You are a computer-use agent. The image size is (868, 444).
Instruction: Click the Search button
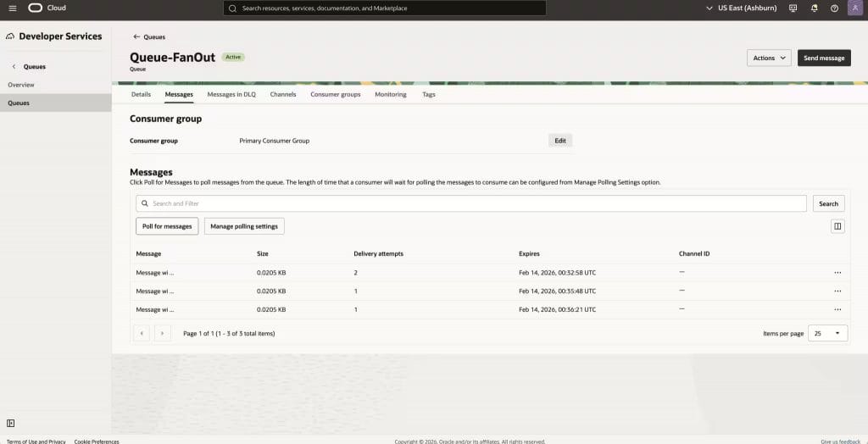tap(828, 203)
